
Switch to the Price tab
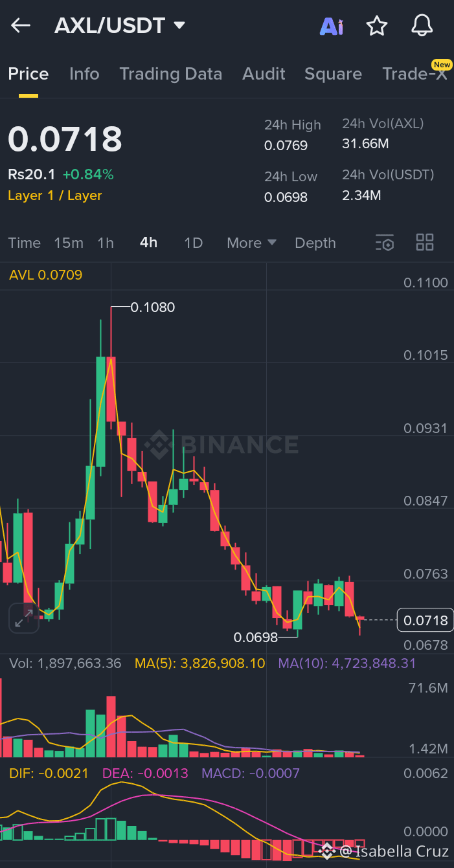[28, 74]
